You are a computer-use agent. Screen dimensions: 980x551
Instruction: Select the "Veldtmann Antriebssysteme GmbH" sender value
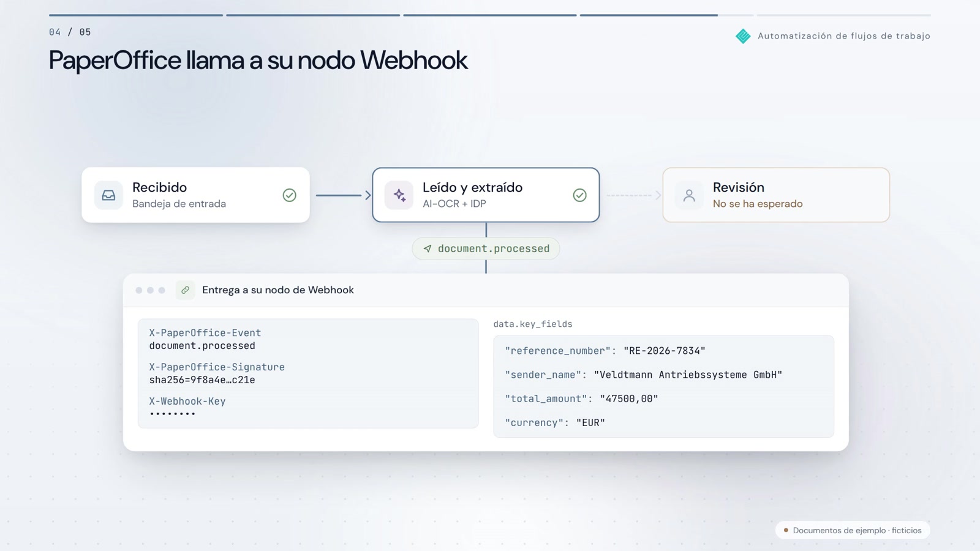coord(688,375)
